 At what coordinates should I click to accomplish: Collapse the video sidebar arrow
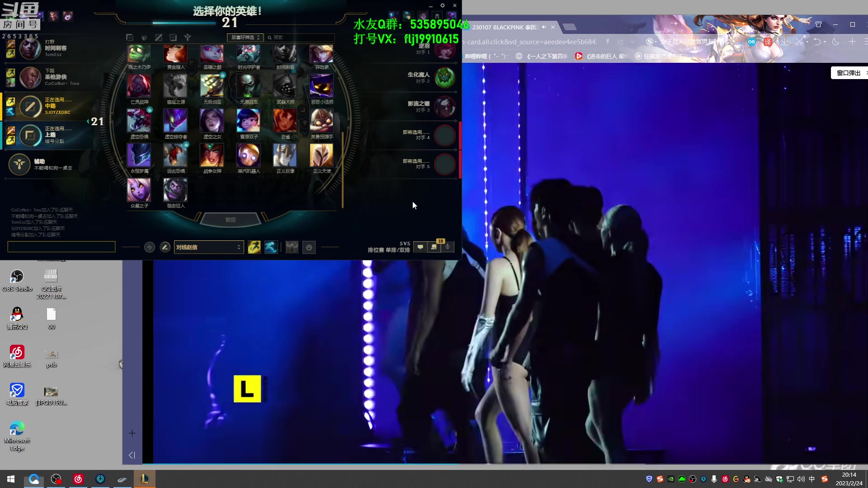pyautogui.click(x=132, y=455)
